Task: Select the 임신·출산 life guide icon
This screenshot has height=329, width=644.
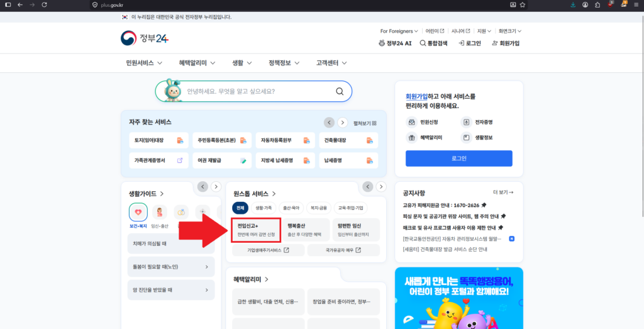Action: tap(160, 213)
